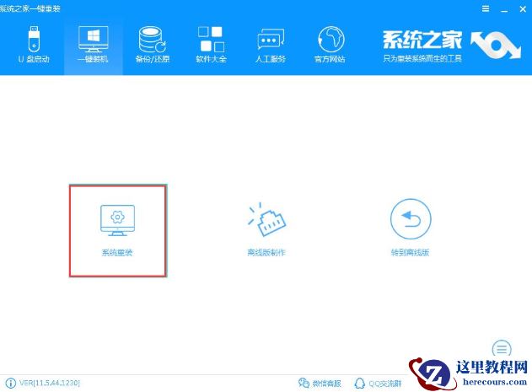Click the round list button at lower right
Screen dimensions: 532x392
click(502, 348)
